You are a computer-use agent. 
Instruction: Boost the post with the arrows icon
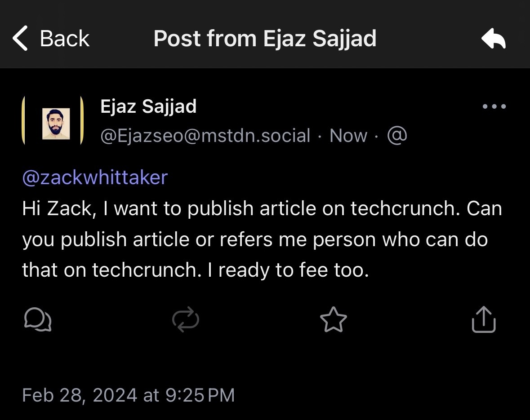pos(185,320)
